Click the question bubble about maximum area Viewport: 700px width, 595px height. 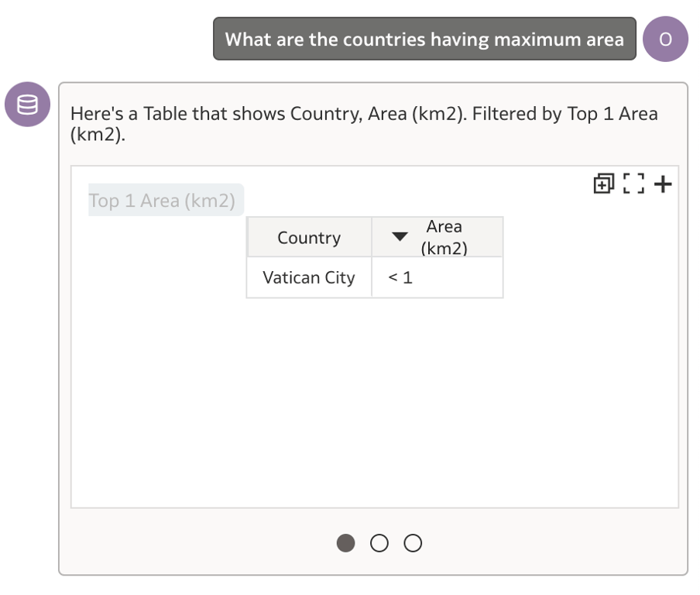pyautogui.click(x=423, y=38)
